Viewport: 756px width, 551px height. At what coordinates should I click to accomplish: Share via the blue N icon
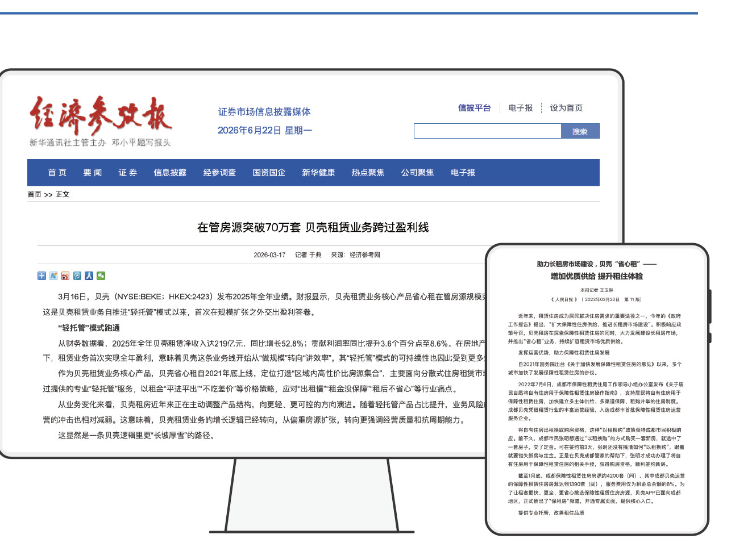pyautogui.click(x=53, y=275)
